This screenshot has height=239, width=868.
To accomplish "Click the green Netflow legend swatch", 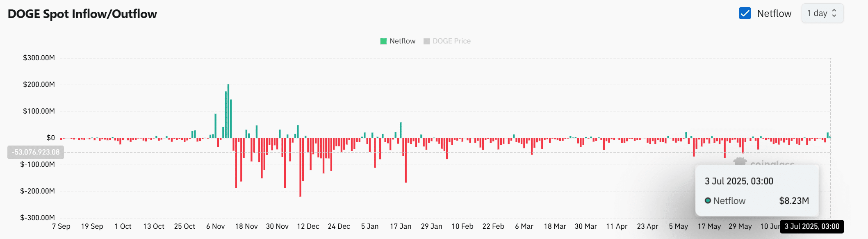I will click(x=383, y=41).
